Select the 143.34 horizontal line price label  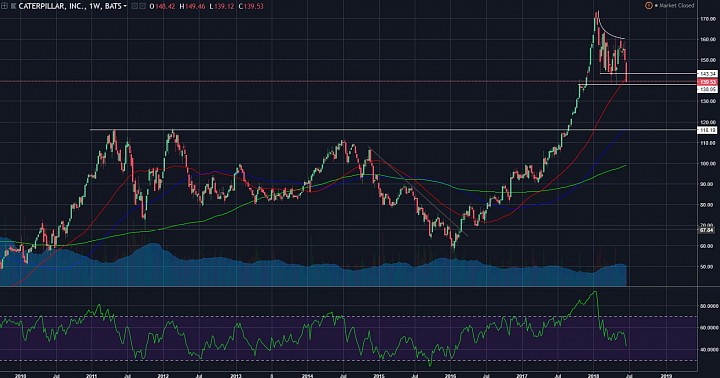point(707,73)
